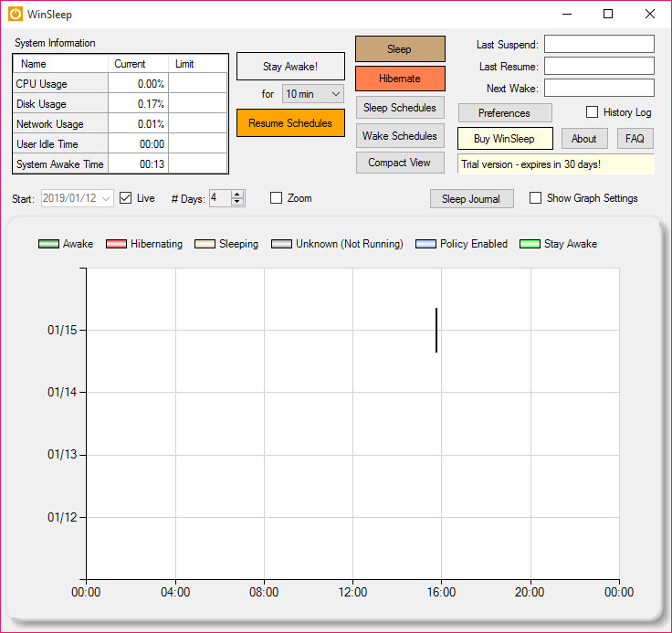Viewport: 672px width, 633px height.
Task: Open the Preferences dialog
Action: (505, 113)
